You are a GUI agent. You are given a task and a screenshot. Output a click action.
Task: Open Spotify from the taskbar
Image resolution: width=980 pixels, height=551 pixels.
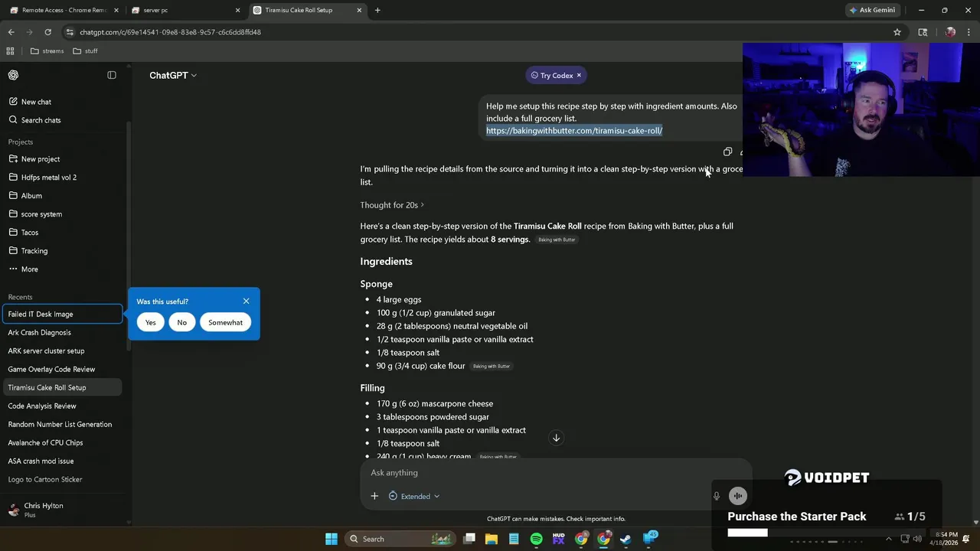pos(536,539)
